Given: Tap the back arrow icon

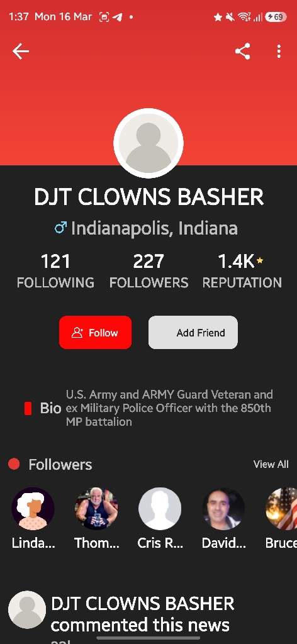Looking at the screenshot, I should [21, 52].
